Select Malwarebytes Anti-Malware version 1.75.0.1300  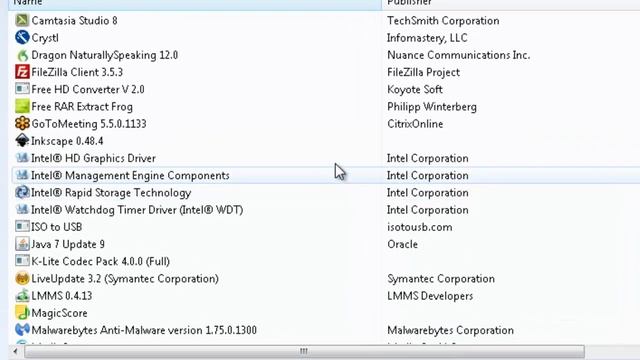(x=144, y=330)
